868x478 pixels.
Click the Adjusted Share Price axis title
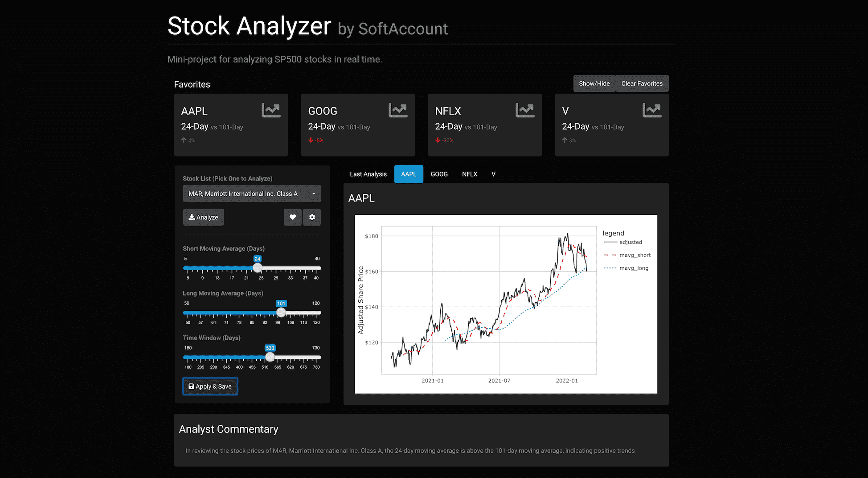360,300
